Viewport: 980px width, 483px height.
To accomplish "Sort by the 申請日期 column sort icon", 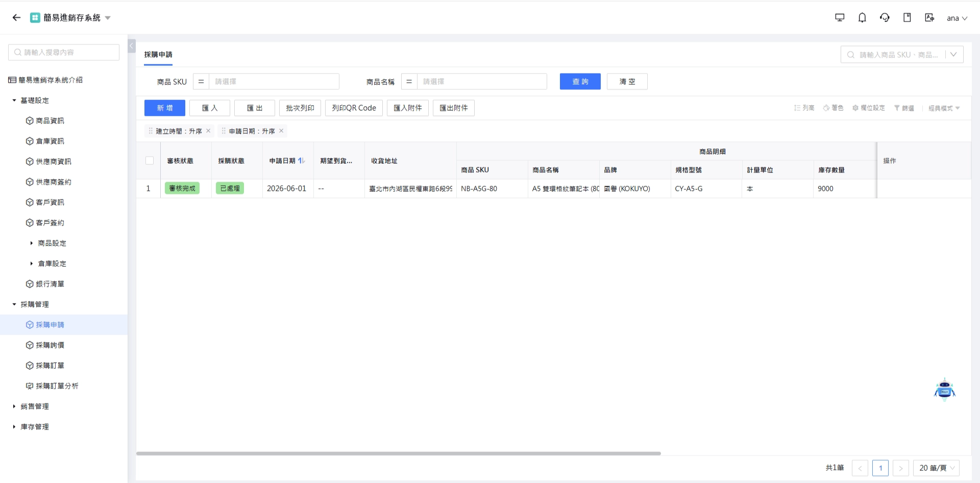I will [302, 161].
